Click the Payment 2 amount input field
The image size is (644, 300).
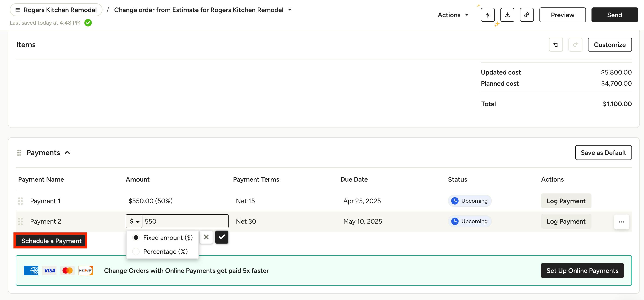[x=185, y=221]
